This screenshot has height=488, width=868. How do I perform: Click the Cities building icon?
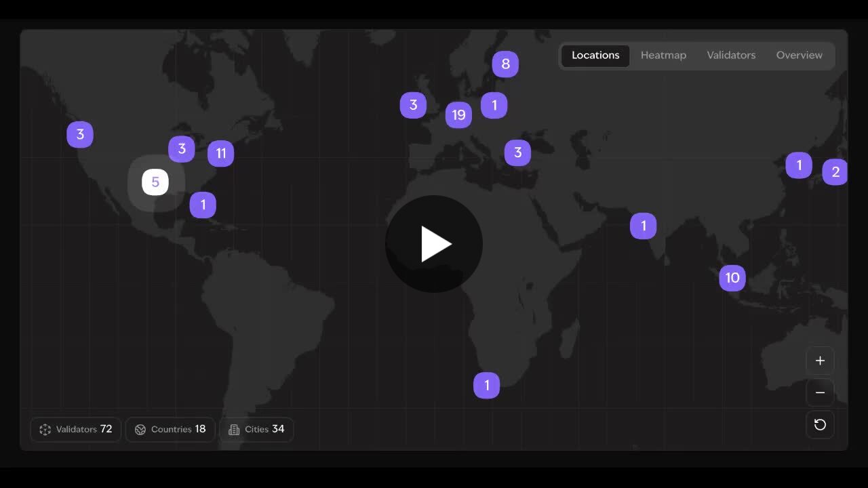click(234, 430)
